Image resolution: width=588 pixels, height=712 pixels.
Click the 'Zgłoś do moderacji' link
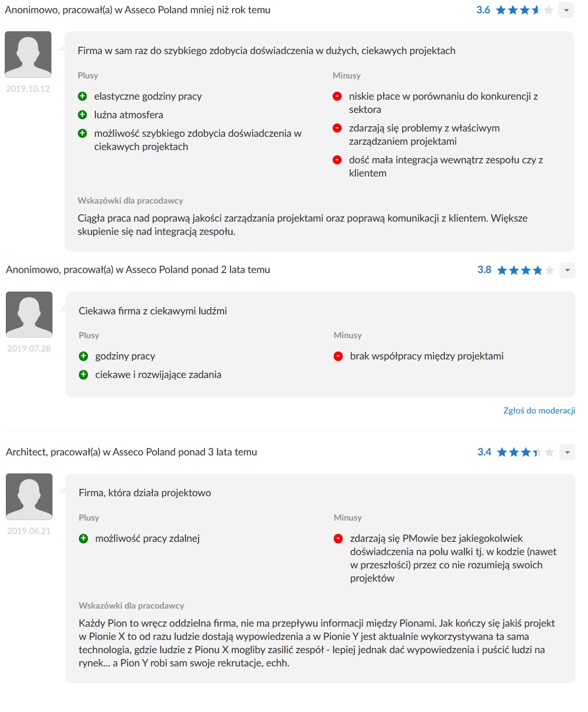pos(539,410)
